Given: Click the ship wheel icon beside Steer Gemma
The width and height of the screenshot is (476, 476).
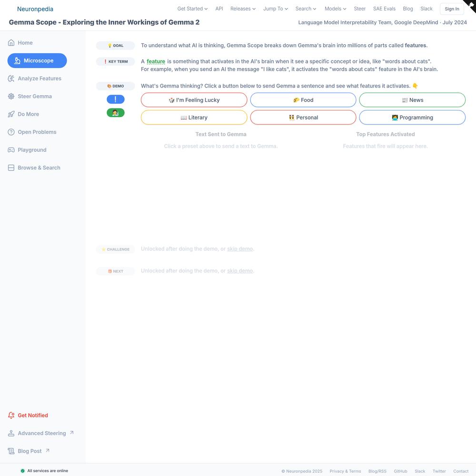Looking at the screenshot, I should coord(11,97).
